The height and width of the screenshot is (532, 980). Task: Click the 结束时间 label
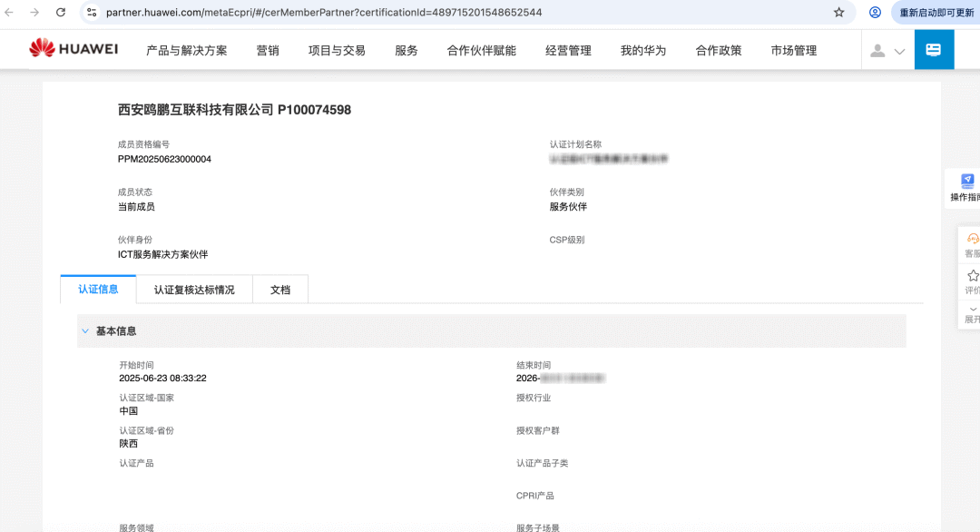534,365
